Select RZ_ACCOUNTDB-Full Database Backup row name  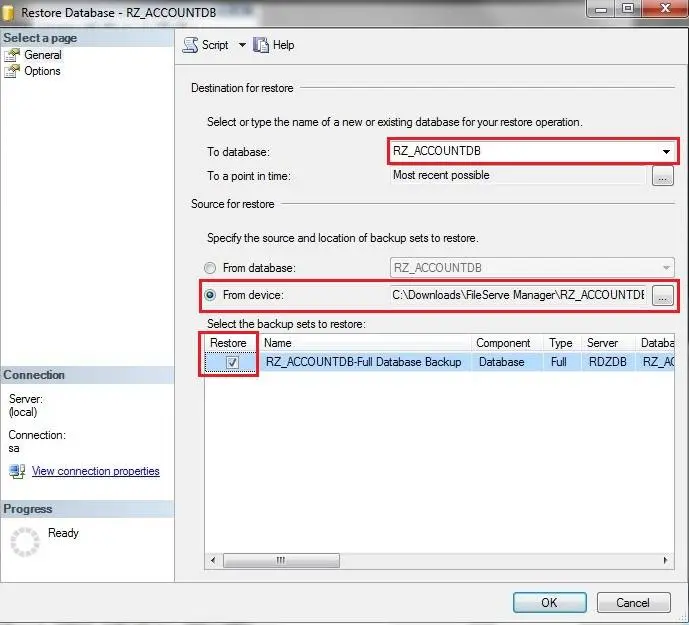click(x=363, y=362)
